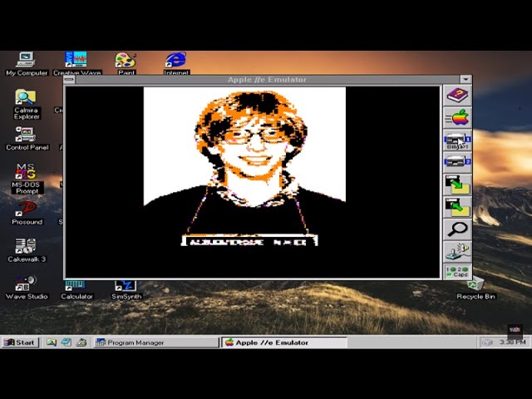Screen dimensions: 532x399
Task: Open the Prosound desktop shortcut
Action: tap(27, 213)
